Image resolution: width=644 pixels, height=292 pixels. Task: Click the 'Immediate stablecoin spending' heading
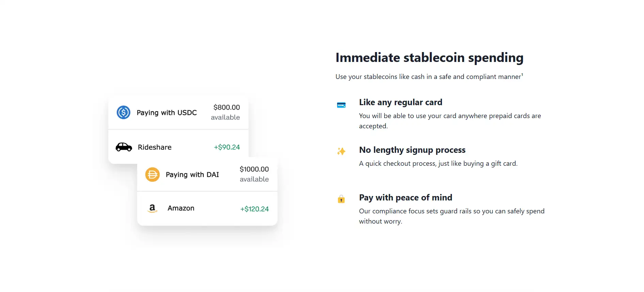pyautogui.click(x=429, y=58)
